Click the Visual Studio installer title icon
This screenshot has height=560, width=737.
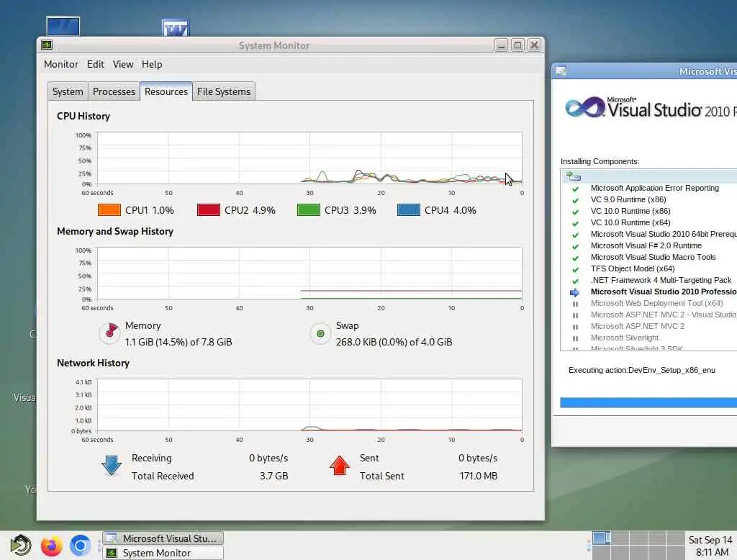(561, 71)
